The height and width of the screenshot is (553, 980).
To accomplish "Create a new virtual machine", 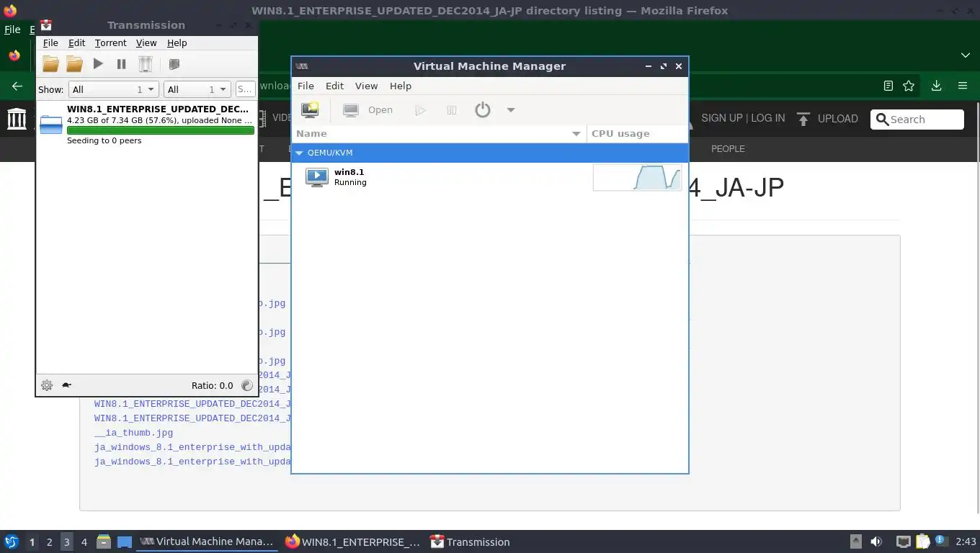I will pos(310,110).
